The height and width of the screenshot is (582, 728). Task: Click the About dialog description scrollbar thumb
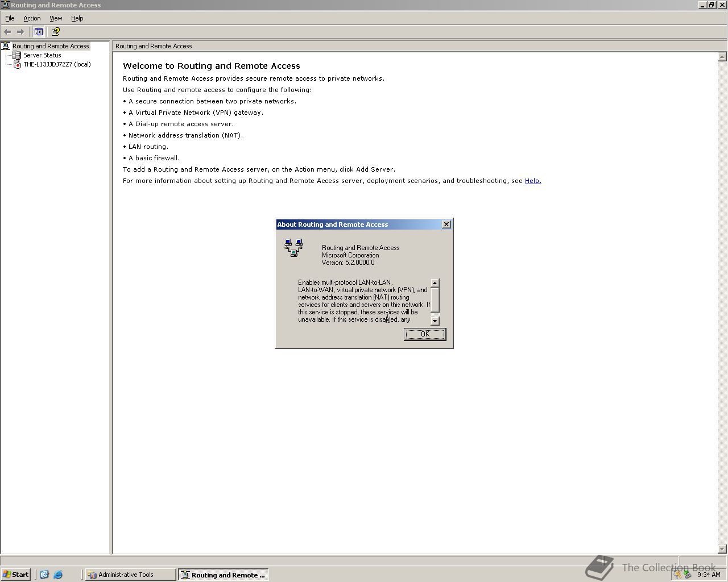tap(435, 300)
